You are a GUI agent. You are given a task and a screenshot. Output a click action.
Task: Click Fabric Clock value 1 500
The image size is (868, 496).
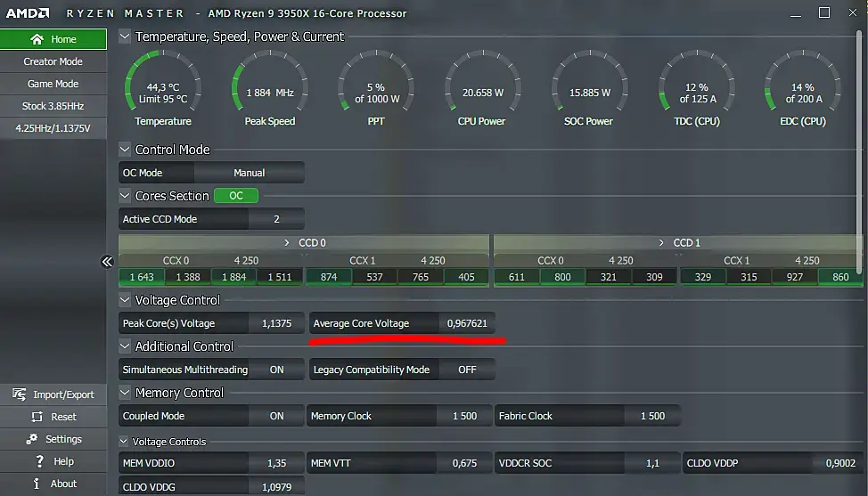click(652, 416)
